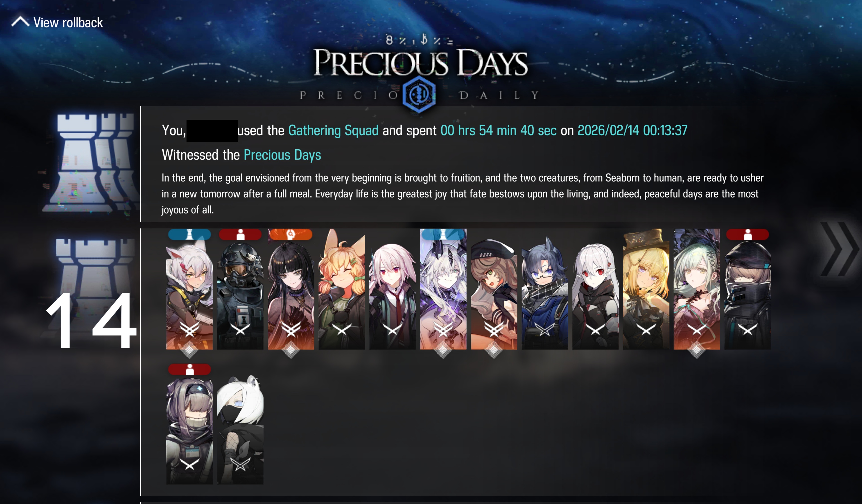Click the Precious Days ending link text
This screenshot has height=504, width=862.
(x=282, y=155)
